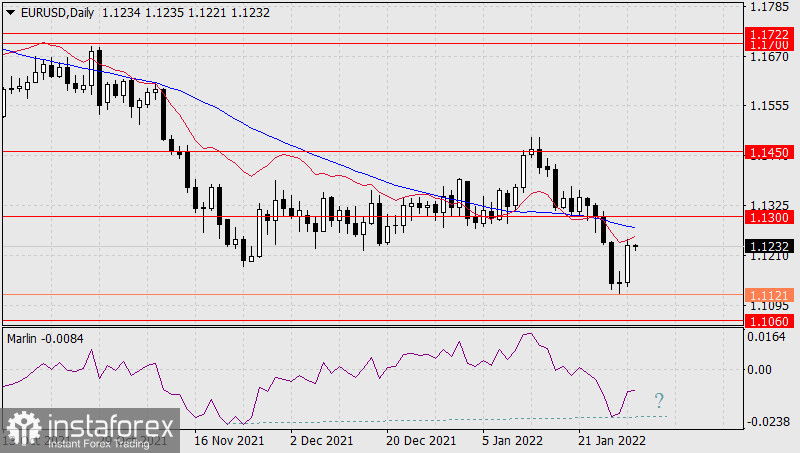Click the 21 Jan 2022 date label
Screen dimensions: 800x453
pyautogui.click(x=610, y=440)
